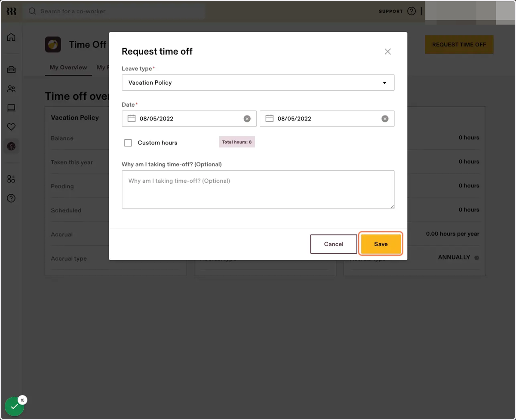This screenshot has height=420, width=516.
Task: Open the sidebar help question mark icon
Action: click(11, 198)
